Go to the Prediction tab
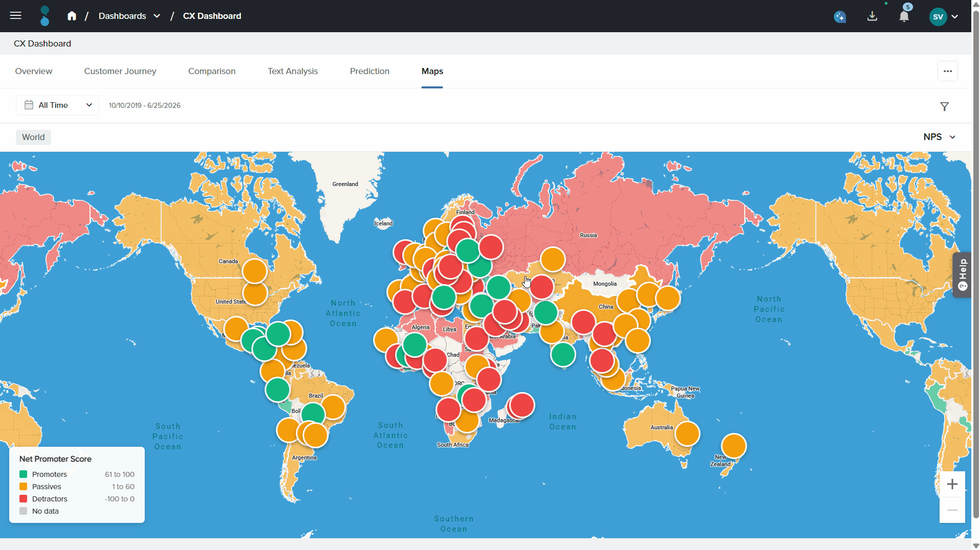The width and height of the screenshot is (980, 550). (x=370, y=71)
